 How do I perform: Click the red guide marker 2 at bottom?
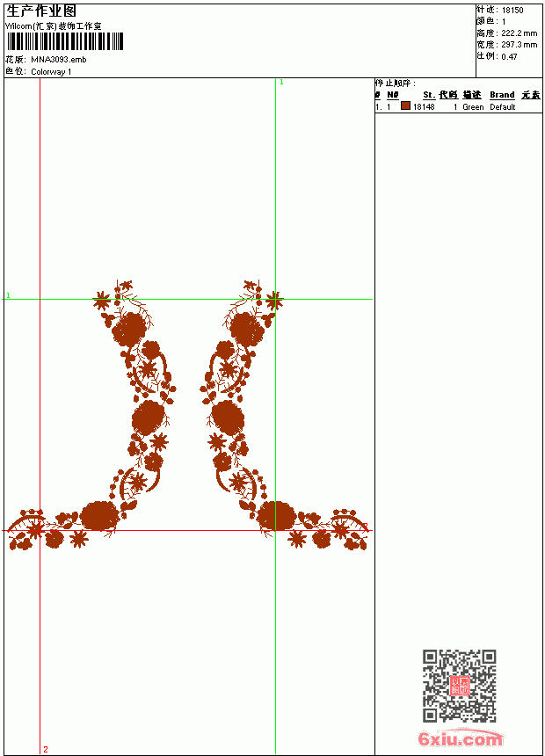(46, 749)
